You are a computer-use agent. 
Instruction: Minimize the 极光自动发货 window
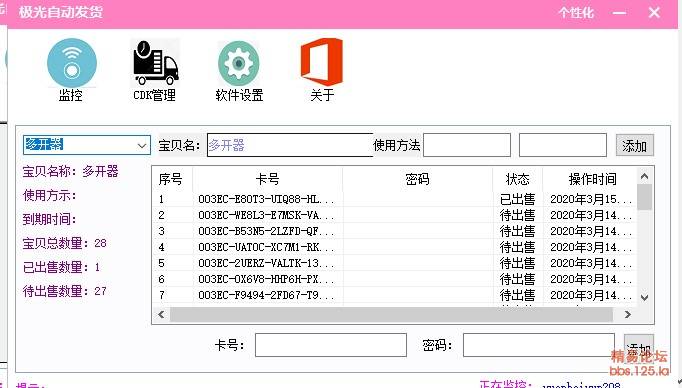click(619, 13)
